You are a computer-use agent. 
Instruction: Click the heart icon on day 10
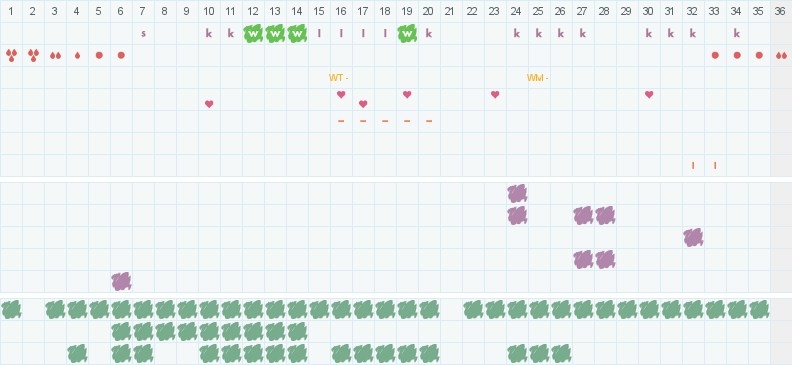click(209, 104)
